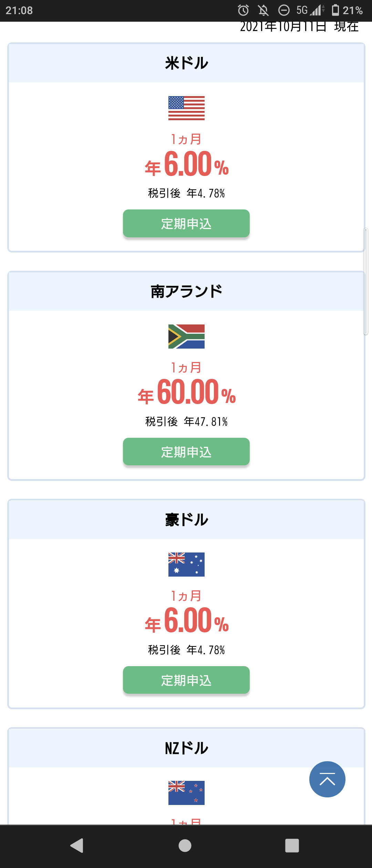
Task: Open recent apps with square button
Action: (292, 845)
